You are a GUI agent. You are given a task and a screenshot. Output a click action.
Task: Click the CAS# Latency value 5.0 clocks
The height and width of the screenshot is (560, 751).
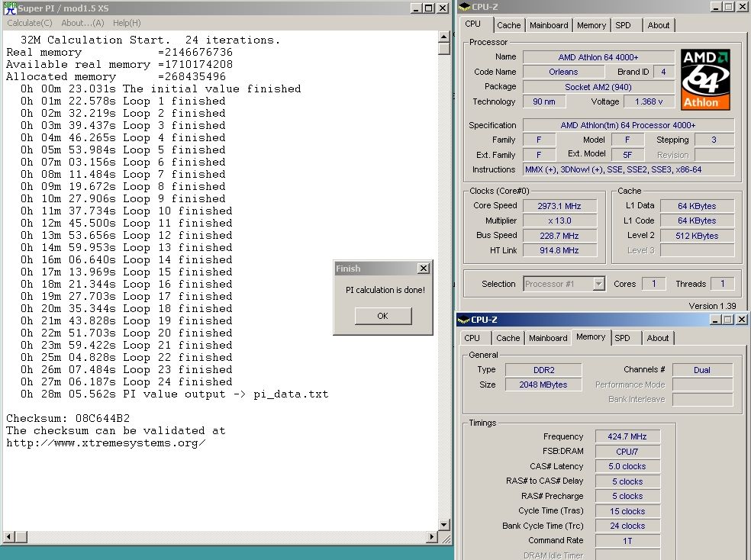click(x=627, y=466)
